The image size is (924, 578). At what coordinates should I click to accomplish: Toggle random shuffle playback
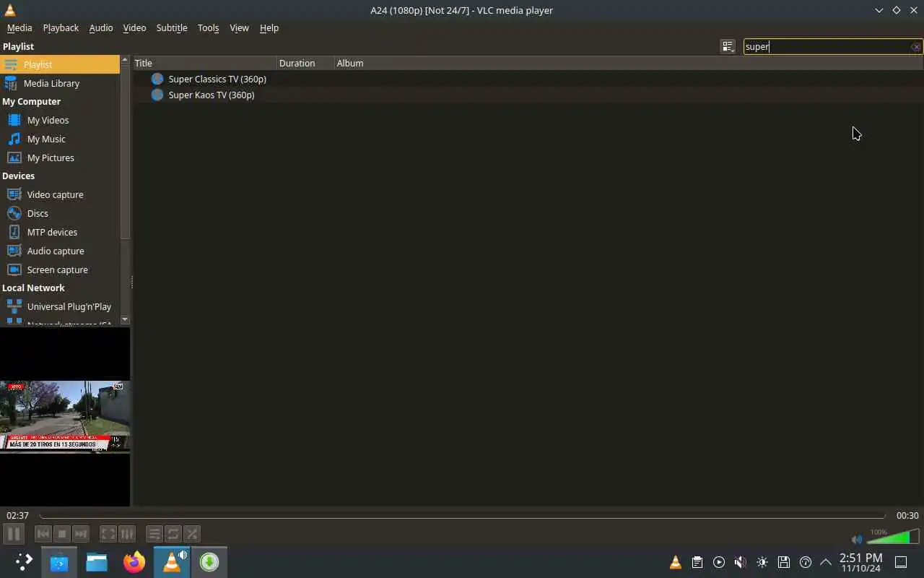click(x=192, y=534)
